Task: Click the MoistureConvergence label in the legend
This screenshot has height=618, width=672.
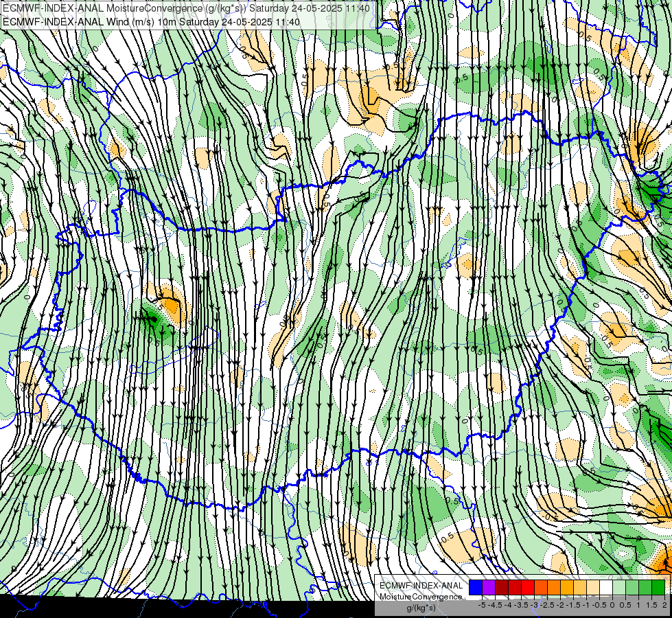Action: pos(421,597)
